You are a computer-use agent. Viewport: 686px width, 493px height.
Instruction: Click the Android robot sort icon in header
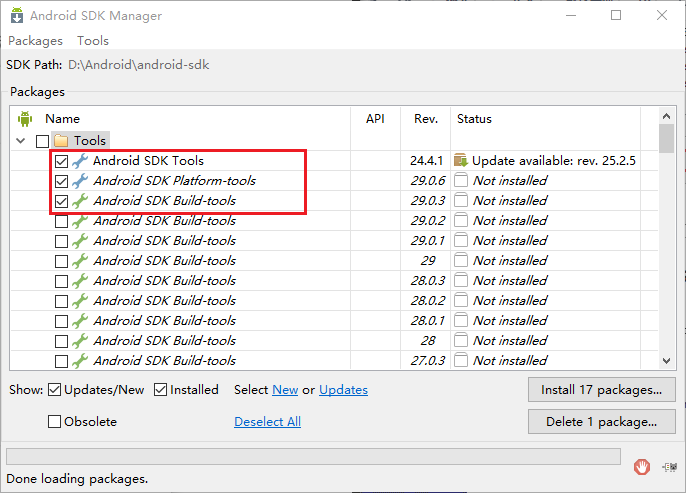click(x=25, y=119)
